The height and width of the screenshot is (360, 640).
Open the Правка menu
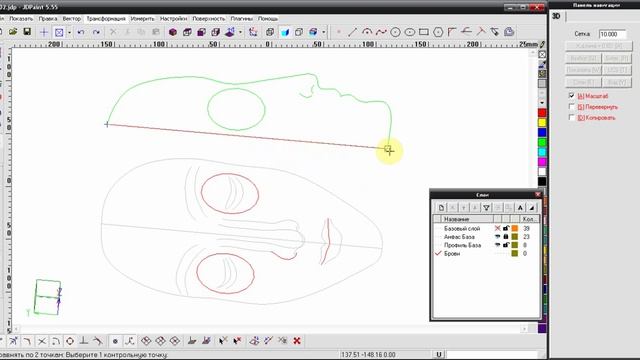pyautogui.click(x=48, y=19)
